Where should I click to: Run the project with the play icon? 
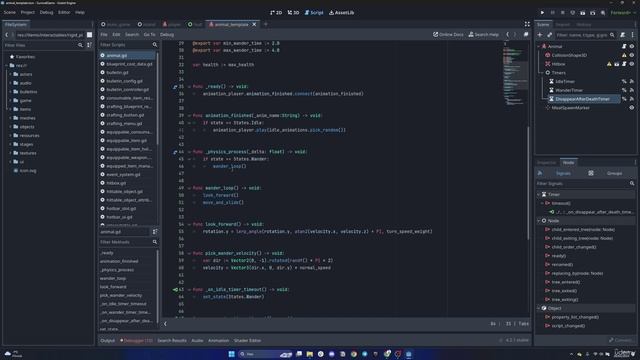coord(542,13)
